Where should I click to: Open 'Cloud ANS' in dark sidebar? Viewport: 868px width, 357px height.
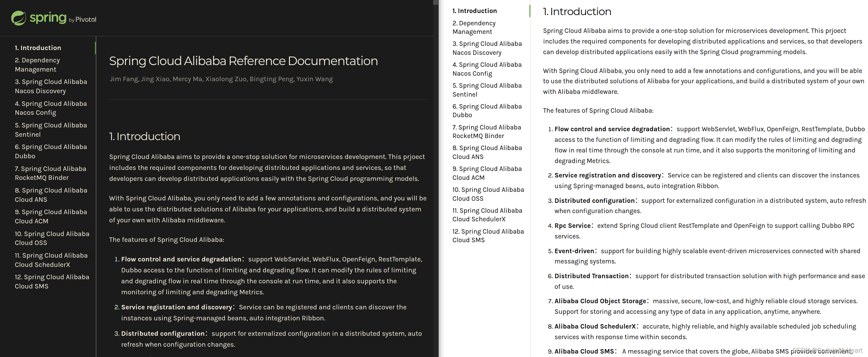51,195
